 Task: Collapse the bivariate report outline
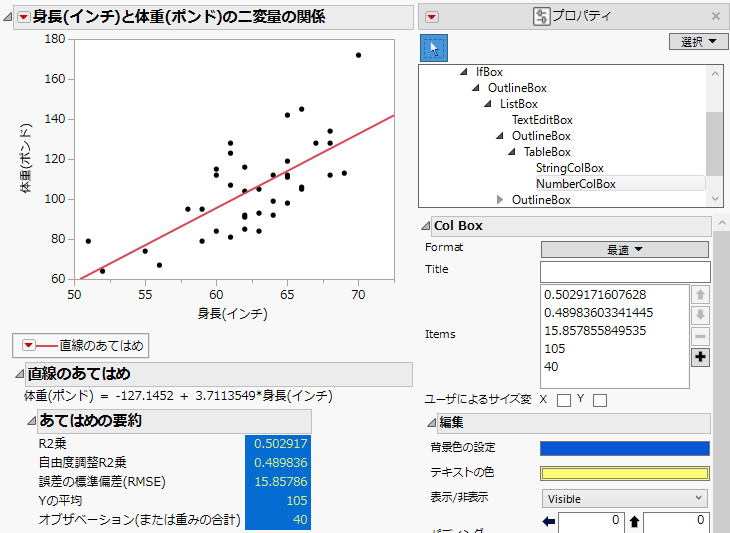click(7, 17)
